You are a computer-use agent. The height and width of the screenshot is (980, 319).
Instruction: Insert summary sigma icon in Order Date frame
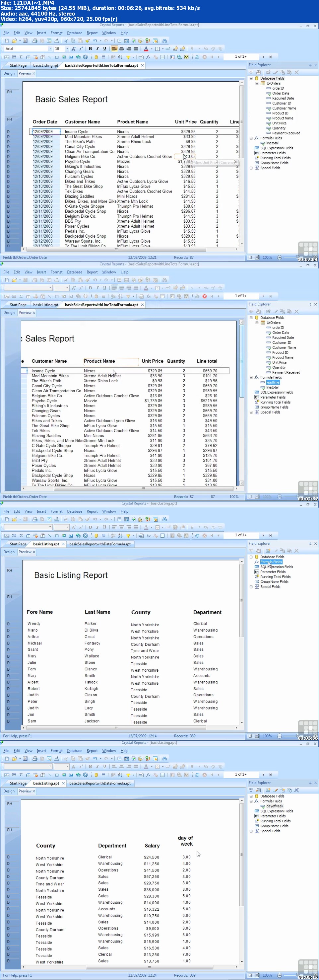click(21, 57)
